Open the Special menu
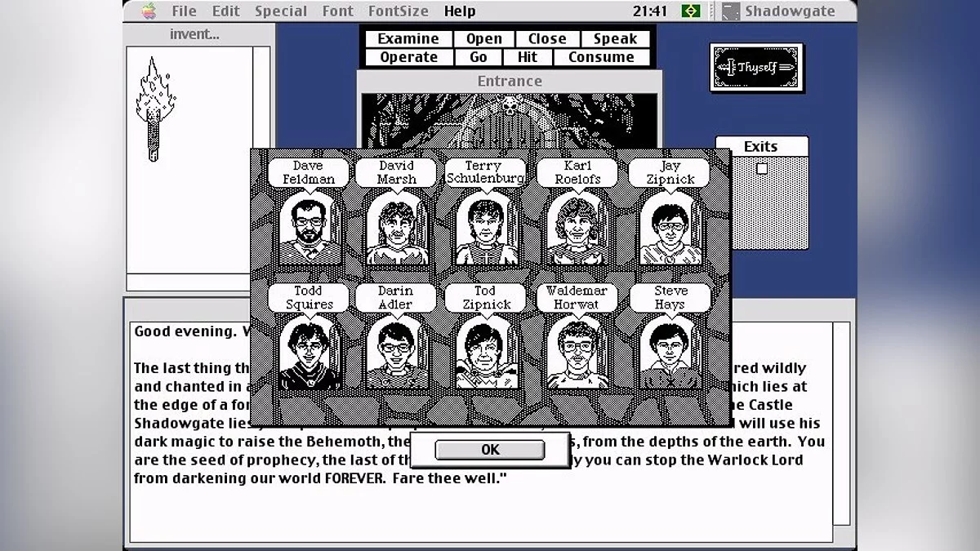This screenshot has width=980, height=551. pyautogui.click(x=281, y=11)
